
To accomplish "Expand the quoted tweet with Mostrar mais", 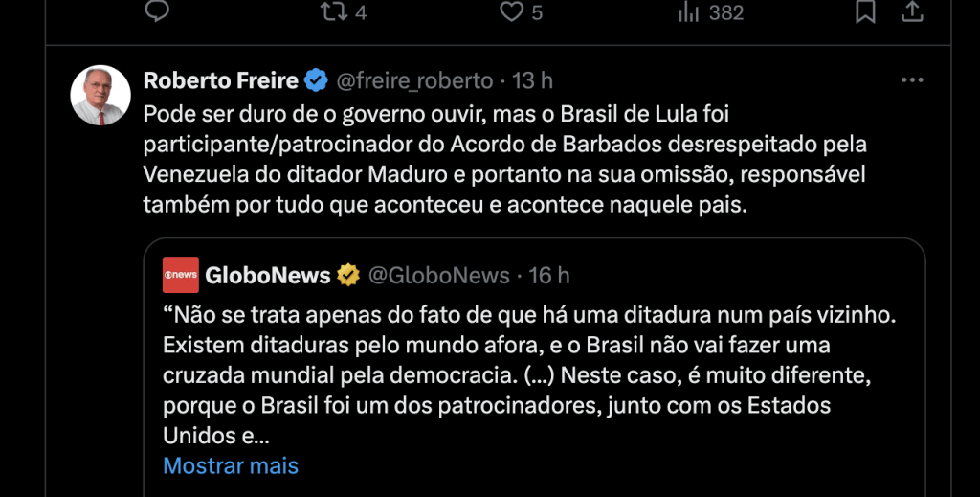I will click(231, 466).
